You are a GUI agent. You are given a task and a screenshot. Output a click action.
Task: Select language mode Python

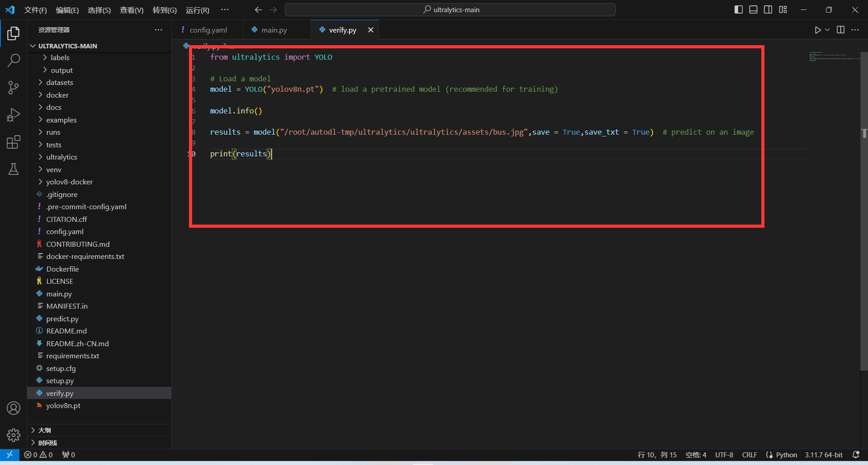click(x=786, y=455)
